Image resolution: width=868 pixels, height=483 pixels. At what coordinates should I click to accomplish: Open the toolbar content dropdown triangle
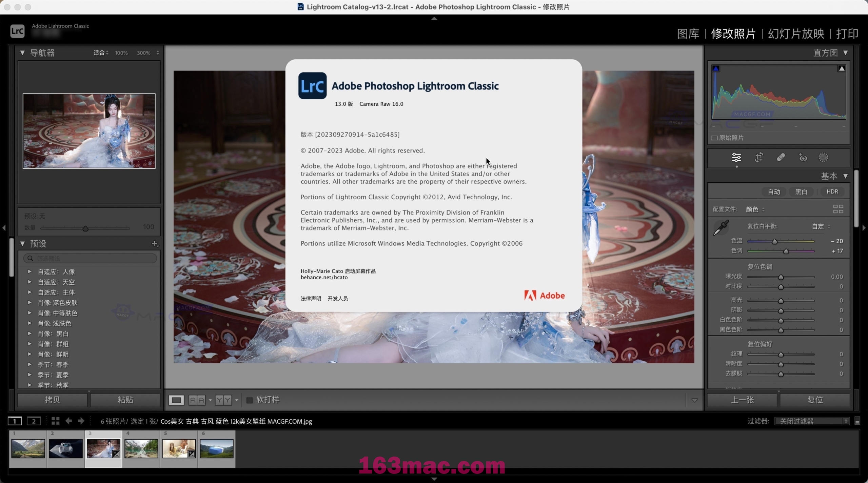pyautogui.click(x=694, y=400)
